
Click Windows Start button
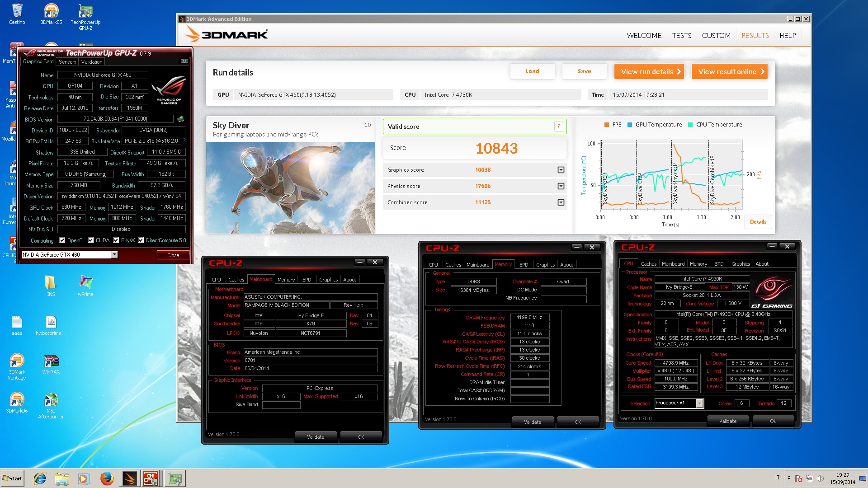13,479
